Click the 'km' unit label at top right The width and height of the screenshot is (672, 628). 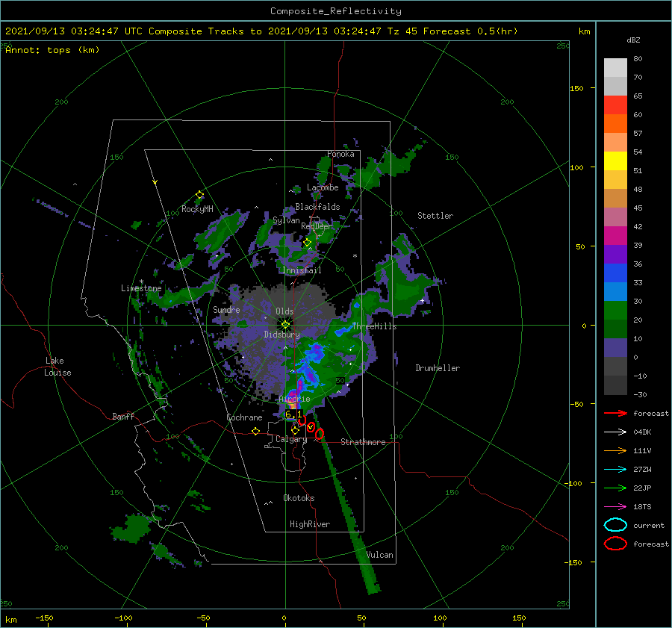tap(585, 31)
